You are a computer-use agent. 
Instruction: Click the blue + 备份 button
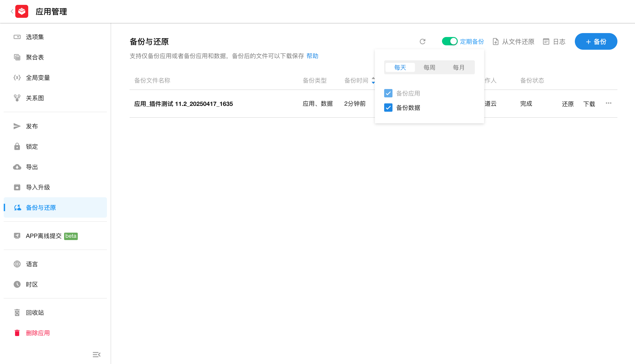click(x=596, y=41)
